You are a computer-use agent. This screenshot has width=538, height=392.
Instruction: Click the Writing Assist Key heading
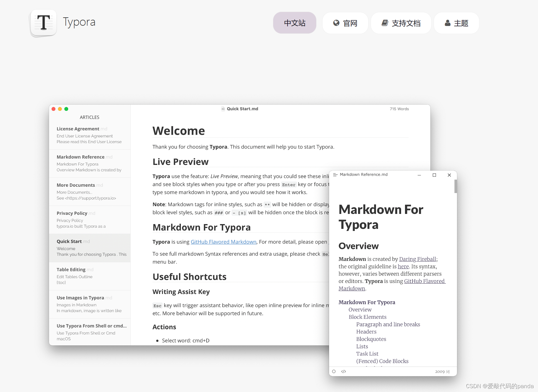(x=181, y=292)
